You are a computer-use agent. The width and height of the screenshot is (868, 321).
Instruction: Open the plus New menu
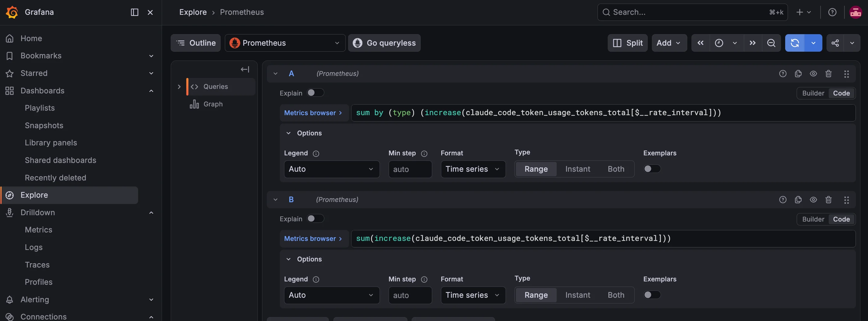tap(804, 12)
